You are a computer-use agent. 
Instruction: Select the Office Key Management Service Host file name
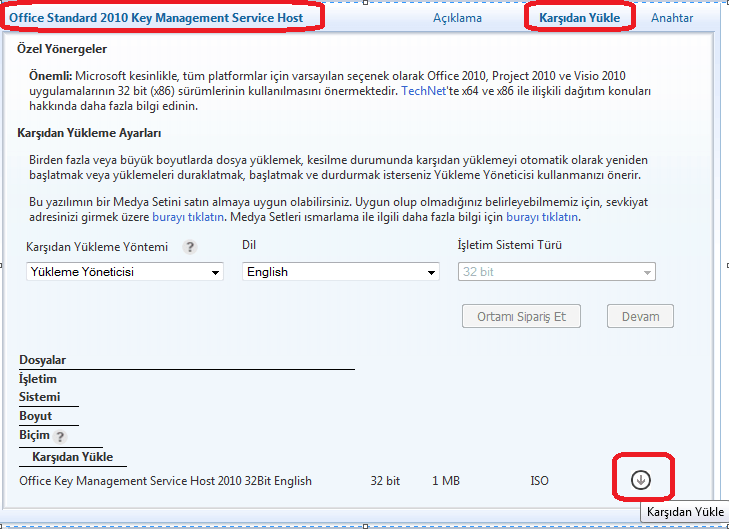(166, 481)
